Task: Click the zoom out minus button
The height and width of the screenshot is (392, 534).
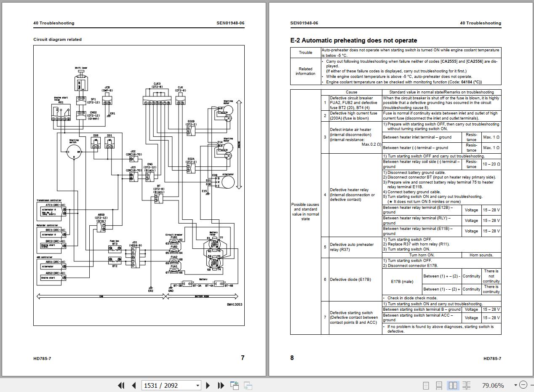Action: coord(523,385)
